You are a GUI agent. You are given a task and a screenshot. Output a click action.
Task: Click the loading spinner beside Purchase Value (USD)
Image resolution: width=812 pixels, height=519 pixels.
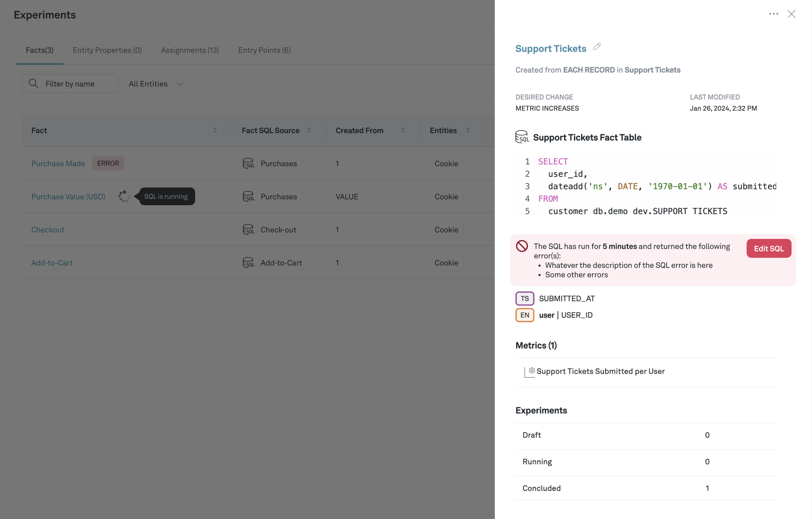124,197
